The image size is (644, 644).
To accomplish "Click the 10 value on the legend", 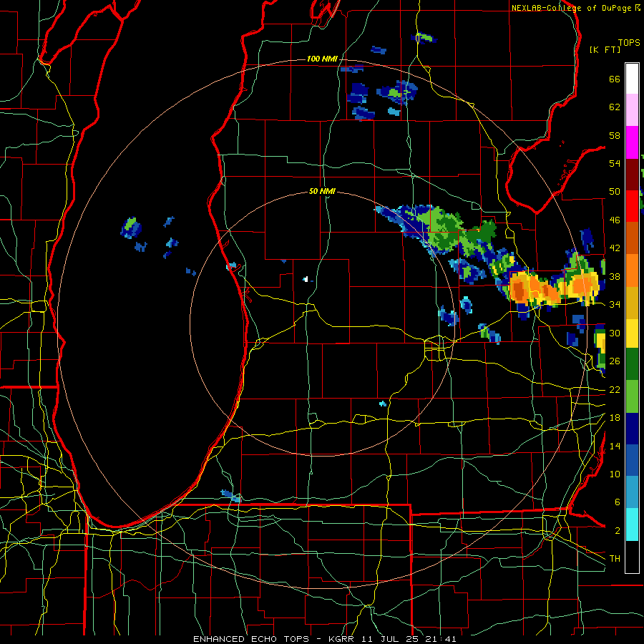I will click(x=615, y=474).
